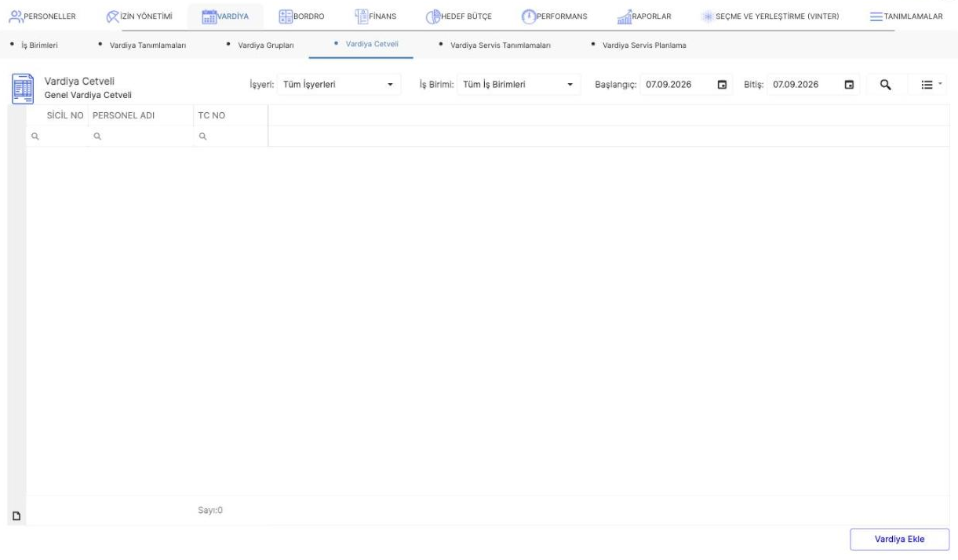Image resolution: width=958 pixels, height=560 pixels.
Task: Click the page icon at the grid's bottom-left
Action: pyautogui.click(x=16, y=516)
